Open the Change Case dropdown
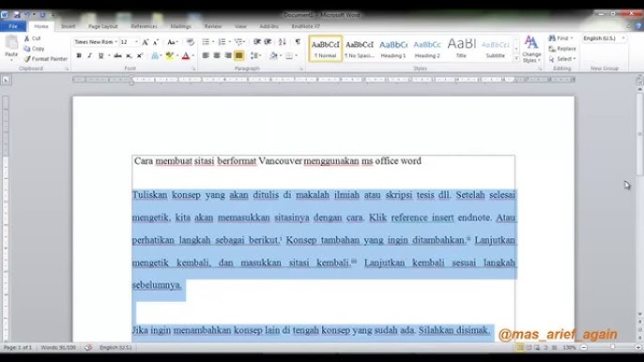The height and width of the screenshot is (362, 644). point(173,42)
